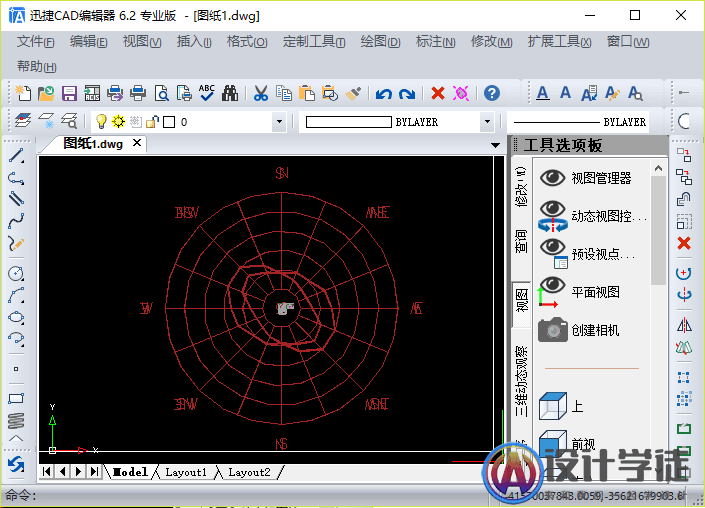Open the 修改 vertical palette tab

(x=521, y=187)
